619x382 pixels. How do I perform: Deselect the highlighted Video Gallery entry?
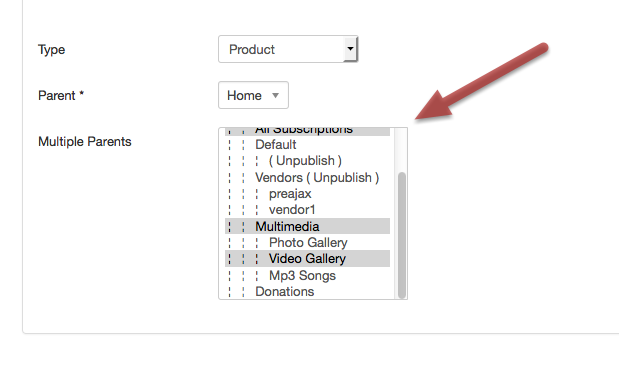point(308,258)
